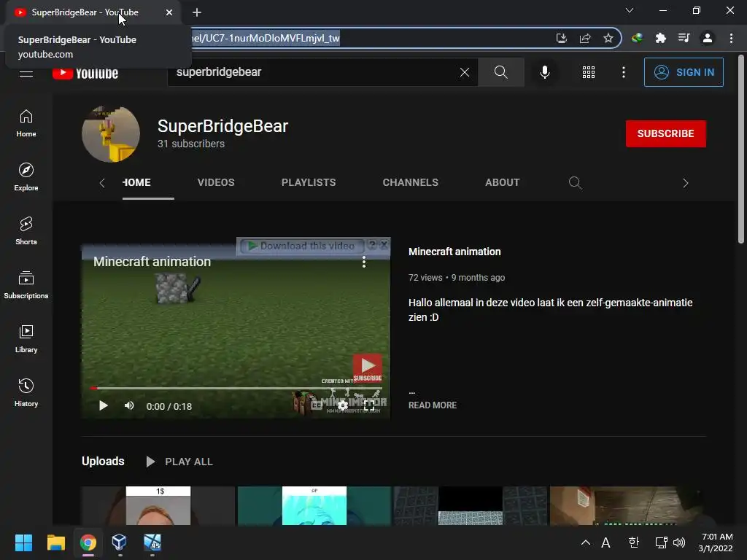Open YouTube settings three-dot menu
This screenshot has width=747, height=560.
[x=624, y=72]
